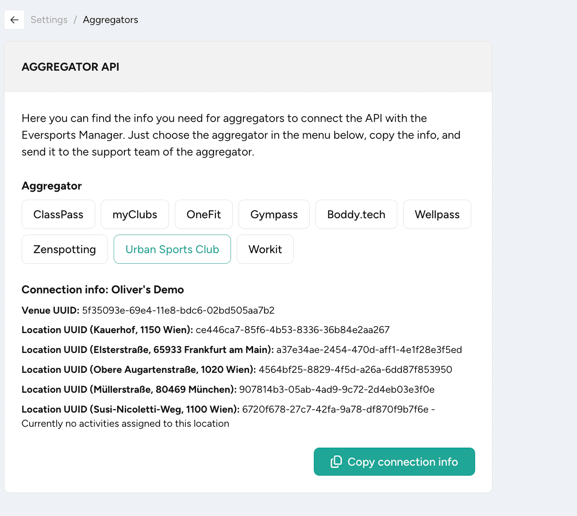This screenshot has width=577, height=516.
Task: Switch to the Workit aggregator
Action: [265, 249]
